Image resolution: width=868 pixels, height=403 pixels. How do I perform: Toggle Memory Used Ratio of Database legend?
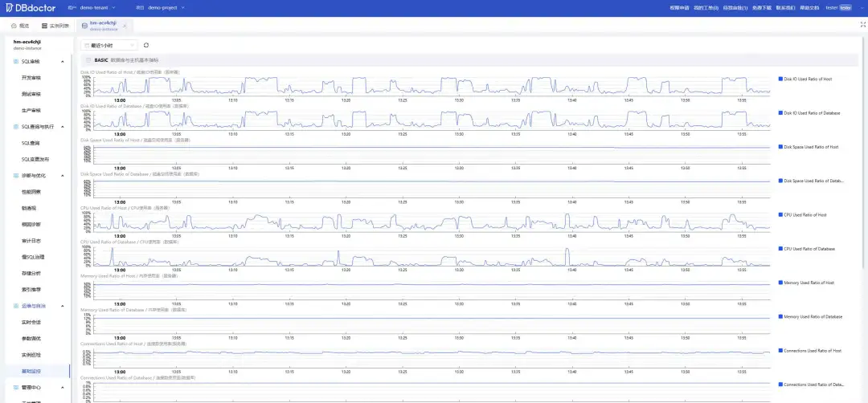coord(810,317)
